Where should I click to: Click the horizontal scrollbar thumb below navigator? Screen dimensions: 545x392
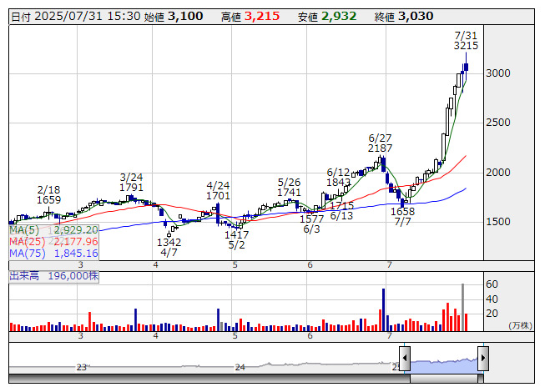[444, 378]
